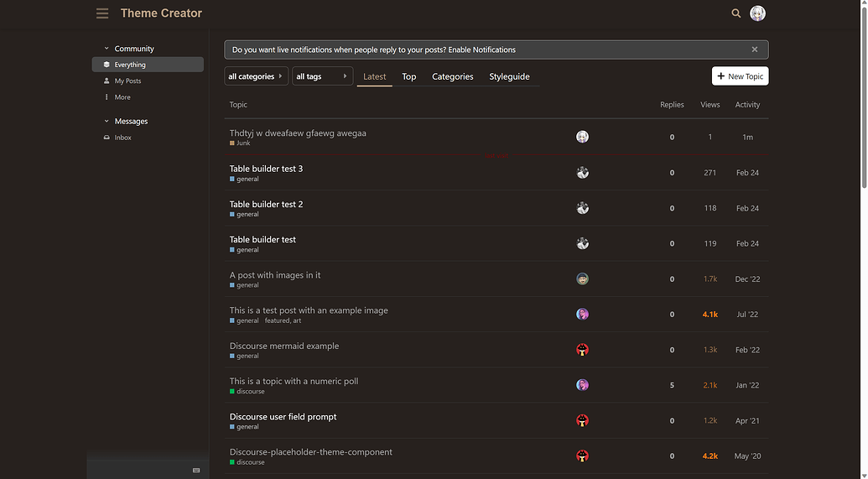Switch to the Top tab
This screenshot has width=868, height=479.
409,76
